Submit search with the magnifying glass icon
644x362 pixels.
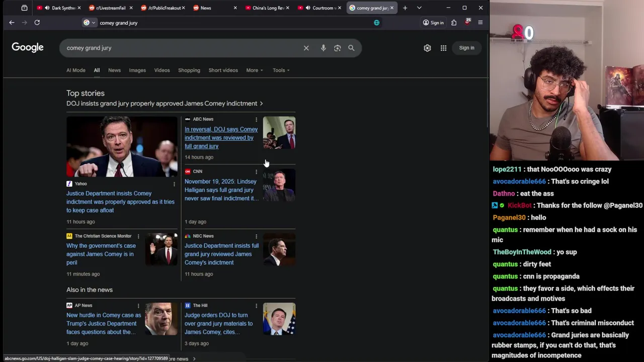tap(351, 48)
